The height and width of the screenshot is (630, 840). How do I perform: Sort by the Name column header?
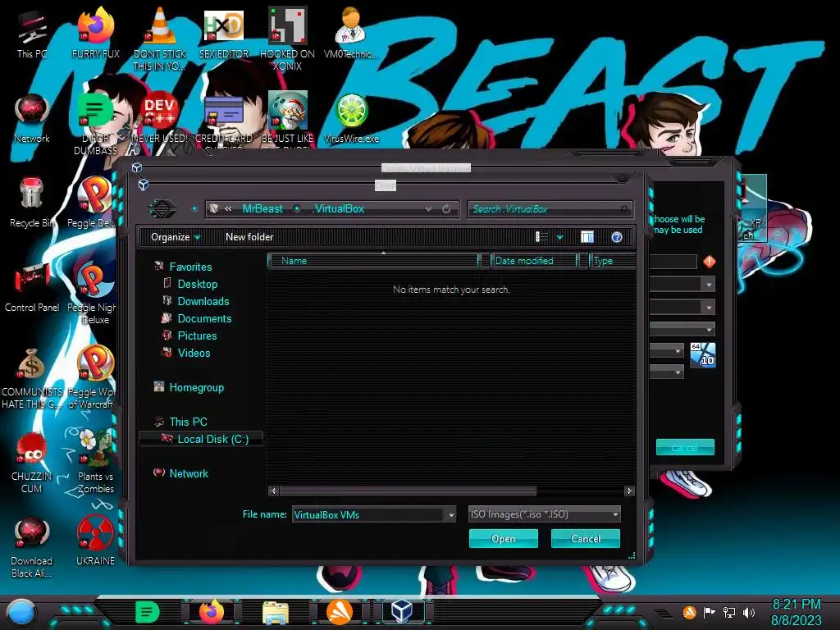tap(373, 261)
